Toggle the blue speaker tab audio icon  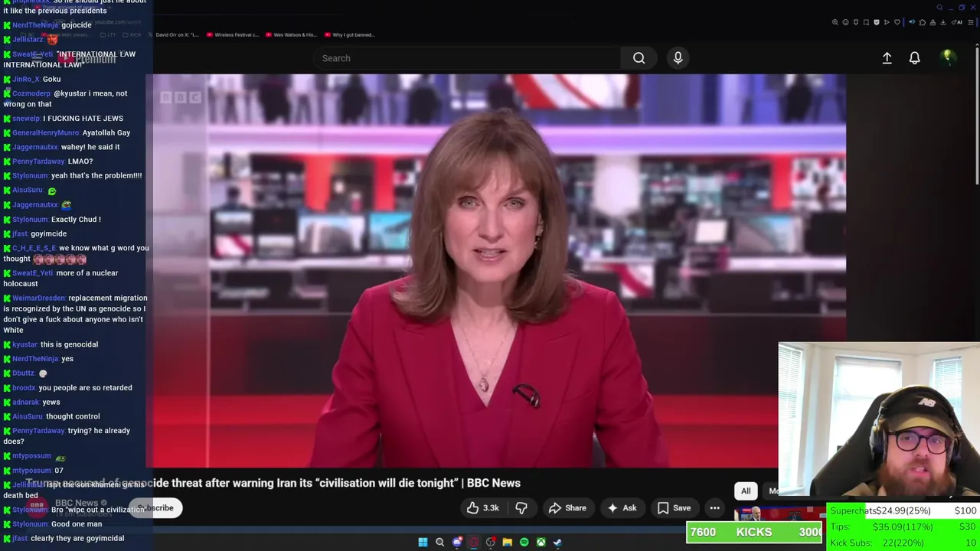click(912, 22)
